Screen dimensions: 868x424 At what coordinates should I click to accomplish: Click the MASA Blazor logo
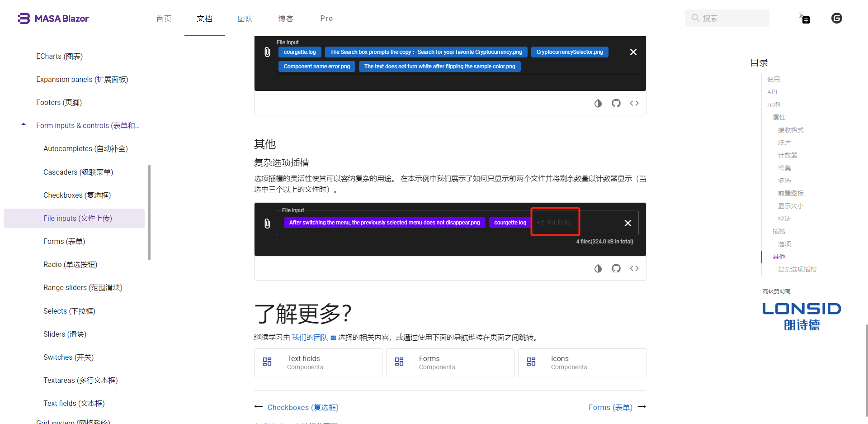coord(53,19)
